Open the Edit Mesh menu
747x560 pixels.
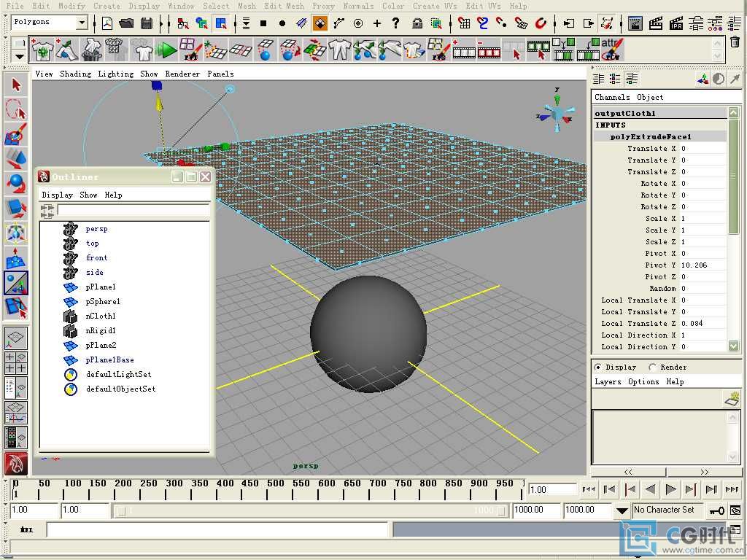click(x=284, y=6)
